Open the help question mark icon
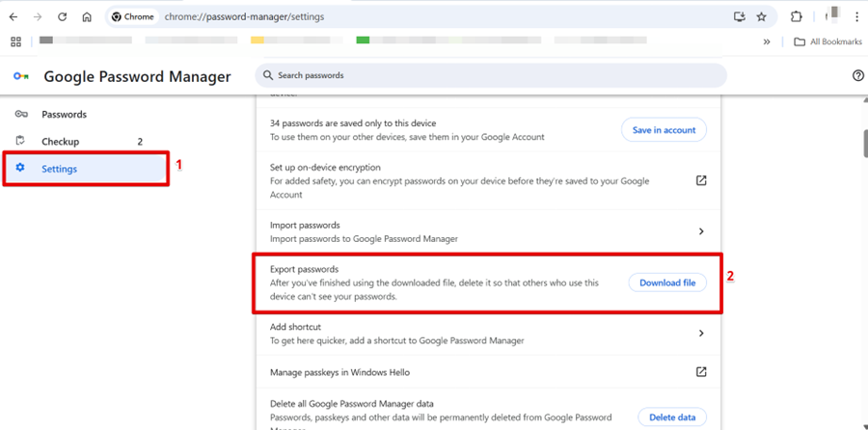 [x=858, y=75]
